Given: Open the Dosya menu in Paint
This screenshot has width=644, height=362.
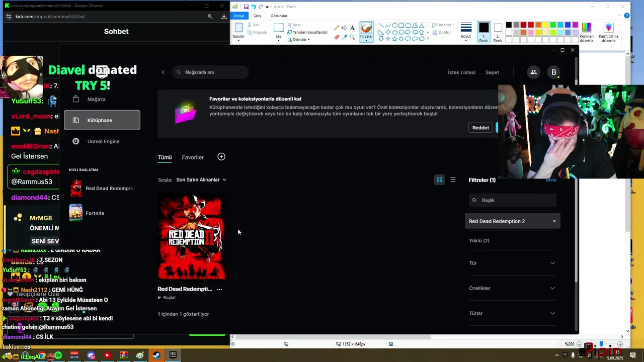Looking at the screenshot, I should click(239, 16).
